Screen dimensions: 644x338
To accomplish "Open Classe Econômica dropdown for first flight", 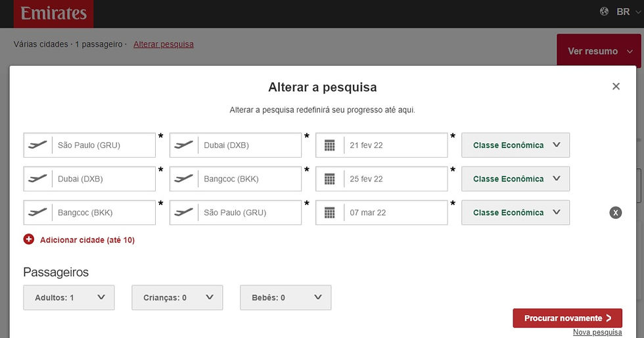I will [x=515, y=145].
